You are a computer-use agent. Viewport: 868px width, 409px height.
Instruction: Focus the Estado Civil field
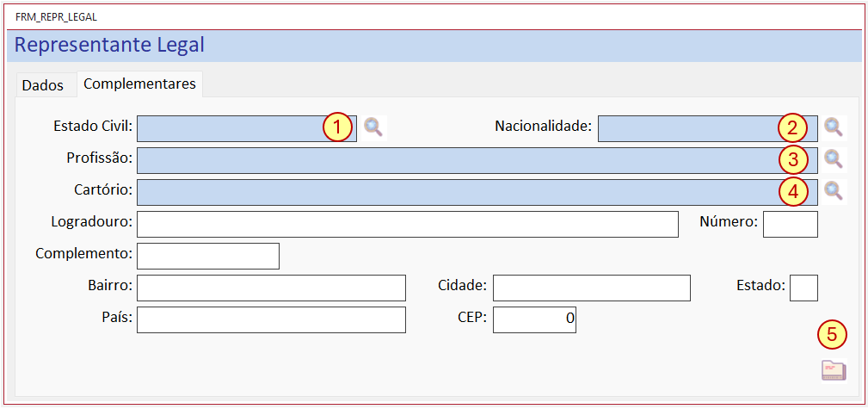(247, 128)
